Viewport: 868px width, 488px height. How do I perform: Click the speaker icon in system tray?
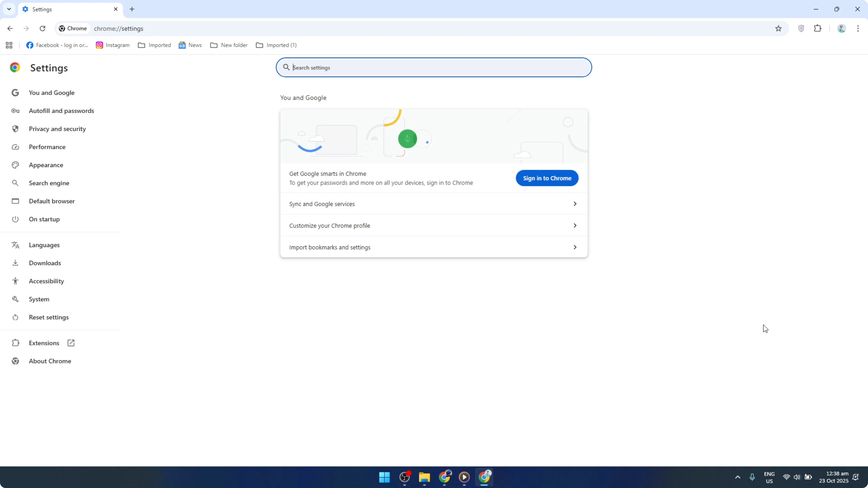[797, 477]
